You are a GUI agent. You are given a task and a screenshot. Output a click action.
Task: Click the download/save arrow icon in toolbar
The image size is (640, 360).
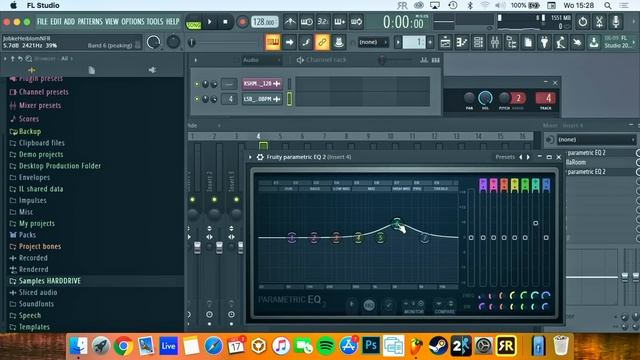pos(593,42)
